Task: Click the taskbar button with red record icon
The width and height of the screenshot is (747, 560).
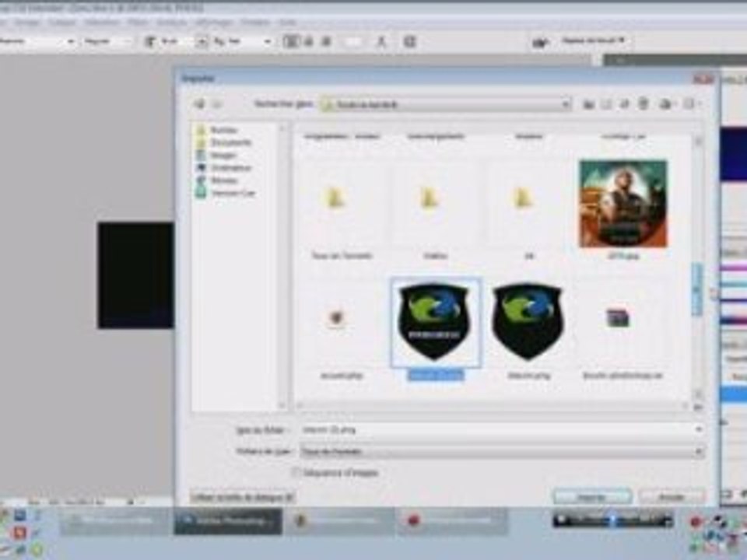Action: [x=453, y=520]
